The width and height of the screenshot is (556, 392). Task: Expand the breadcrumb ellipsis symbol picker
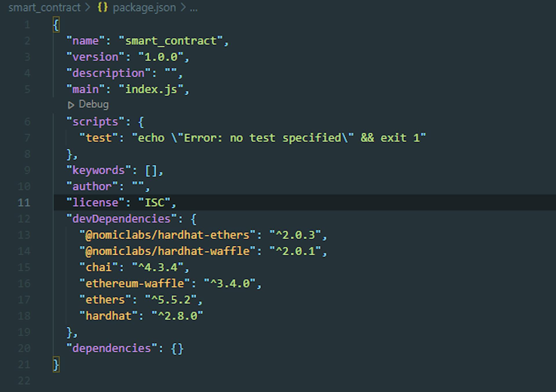click(194, 8)
